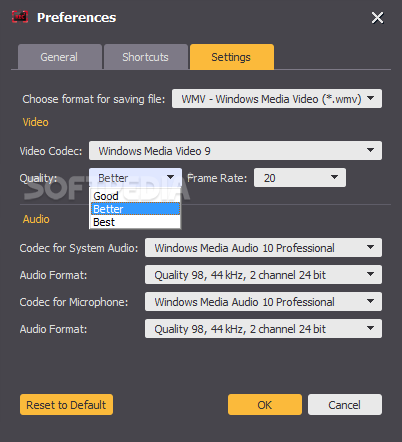Switch to the General tab
Screen dimensions: 402x442
click(x=60, y=57)
